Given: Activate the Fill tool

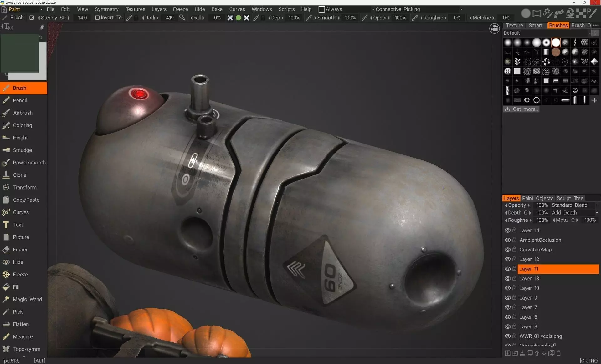Looking at the screenshot, I should click(16, 287).
